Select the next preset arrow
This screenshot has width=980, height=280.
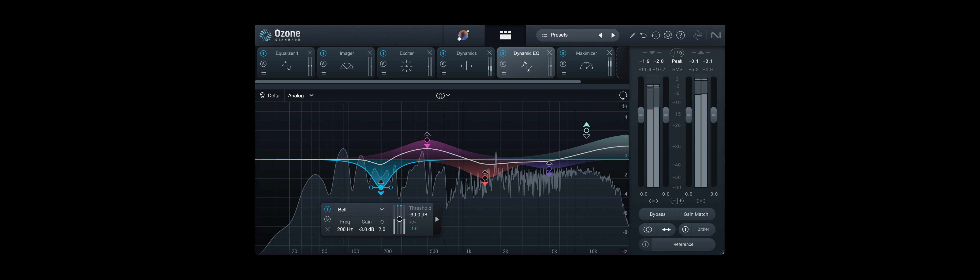click(613, 35)
